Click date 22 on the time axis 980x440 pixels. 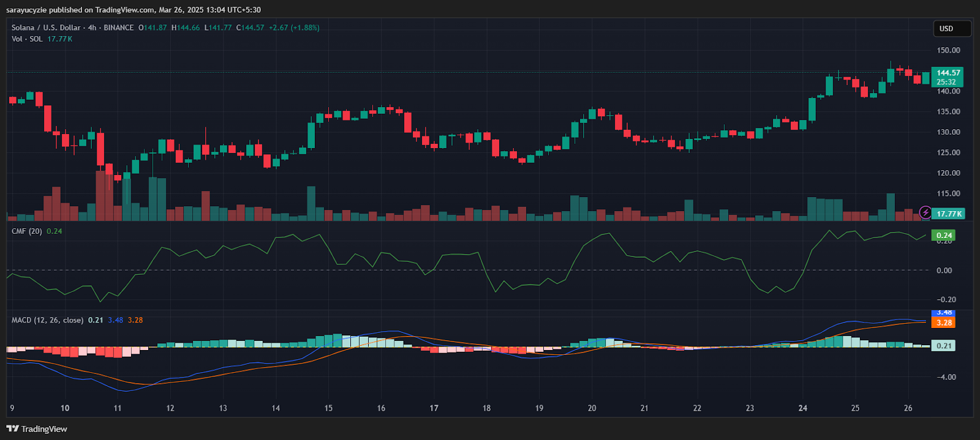coord(697,408)
